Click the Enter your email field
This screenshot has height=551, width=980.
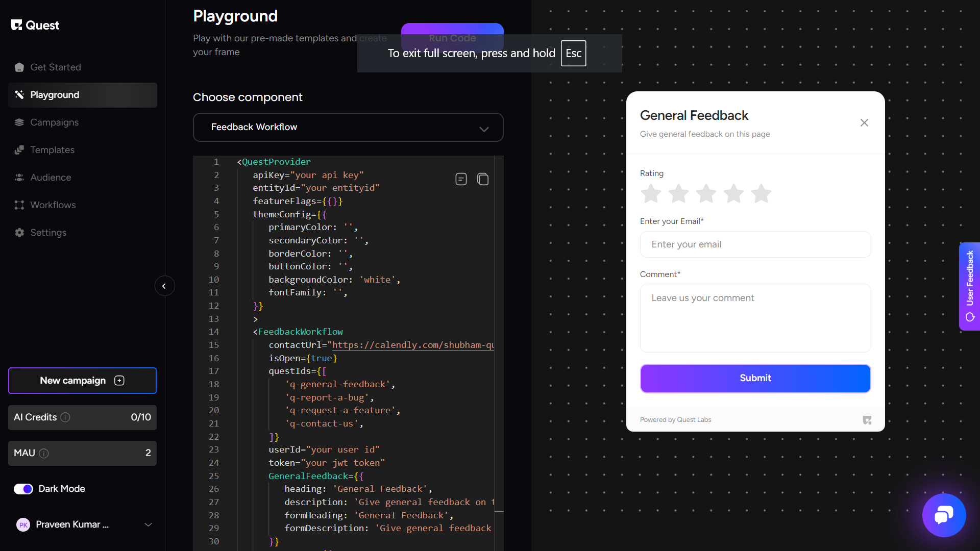(x=755, y=244)
